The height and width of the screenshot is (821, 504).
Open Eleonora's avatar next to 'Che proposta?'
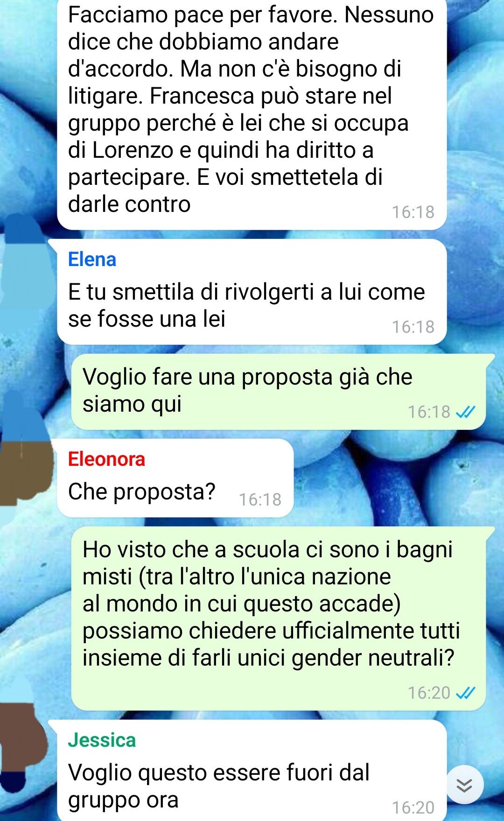[27, 448]
